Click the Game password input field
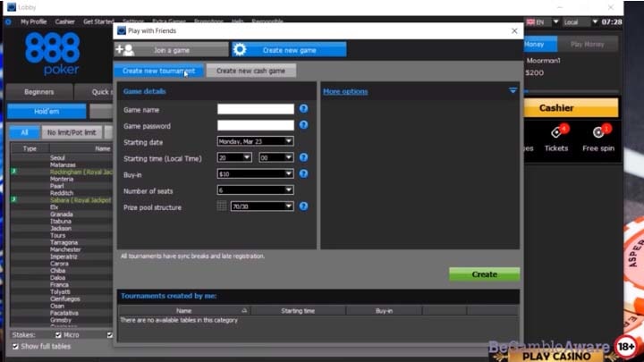 (256, 125)
